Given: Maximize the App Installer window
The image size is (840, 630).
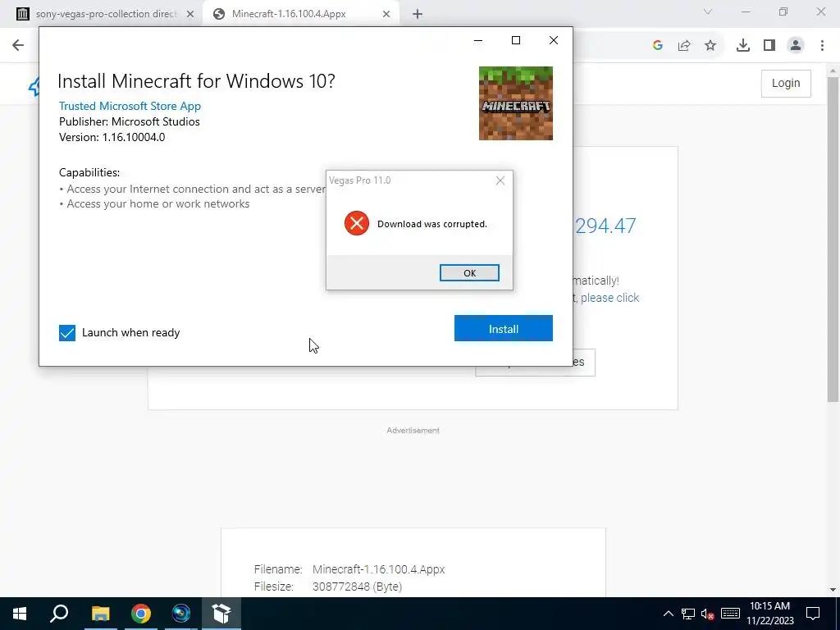Looking at the screenshot, I should pyautogui.click(x=516, y=41).
